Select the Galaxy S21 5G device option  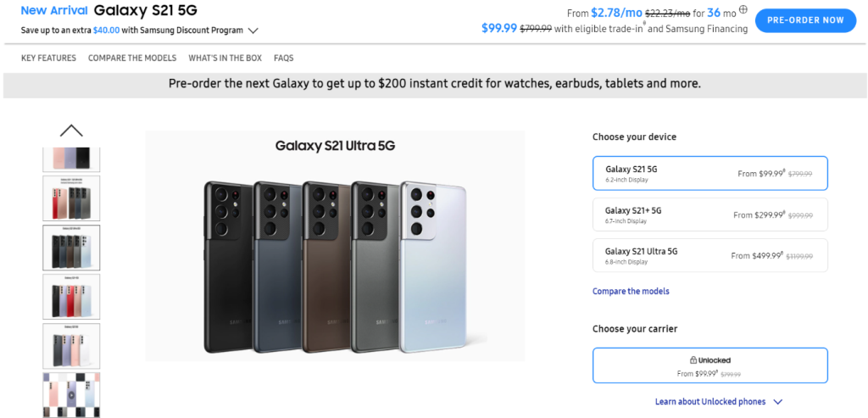coord(709,173)
